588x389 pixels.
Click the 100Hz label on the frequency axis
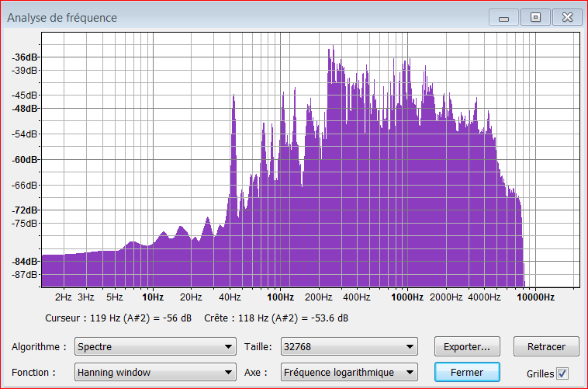click(x=280, y=297)
